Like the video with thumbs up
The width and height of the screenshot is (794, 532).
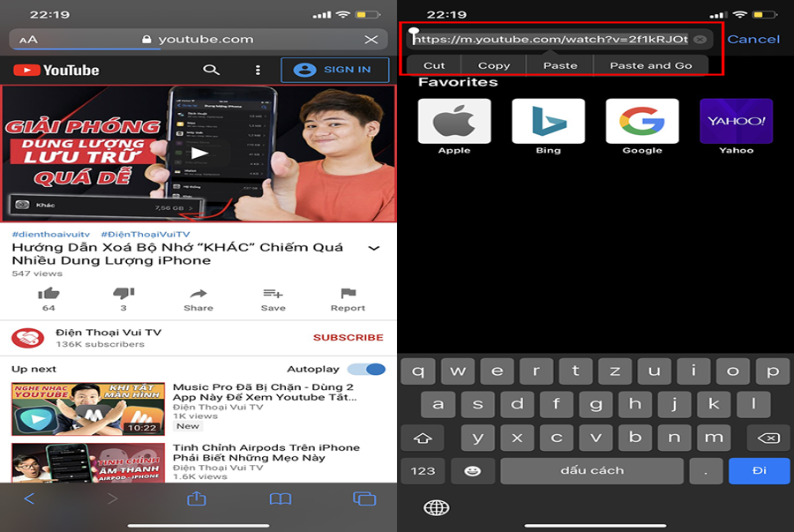point(49,294)
